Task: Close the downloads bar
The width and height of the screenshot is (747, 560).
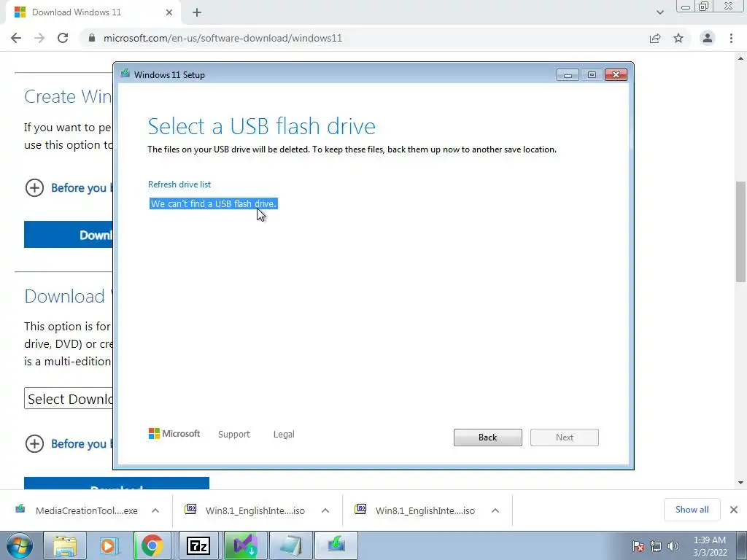Action: pyautogui.click(x=734, y=510)
